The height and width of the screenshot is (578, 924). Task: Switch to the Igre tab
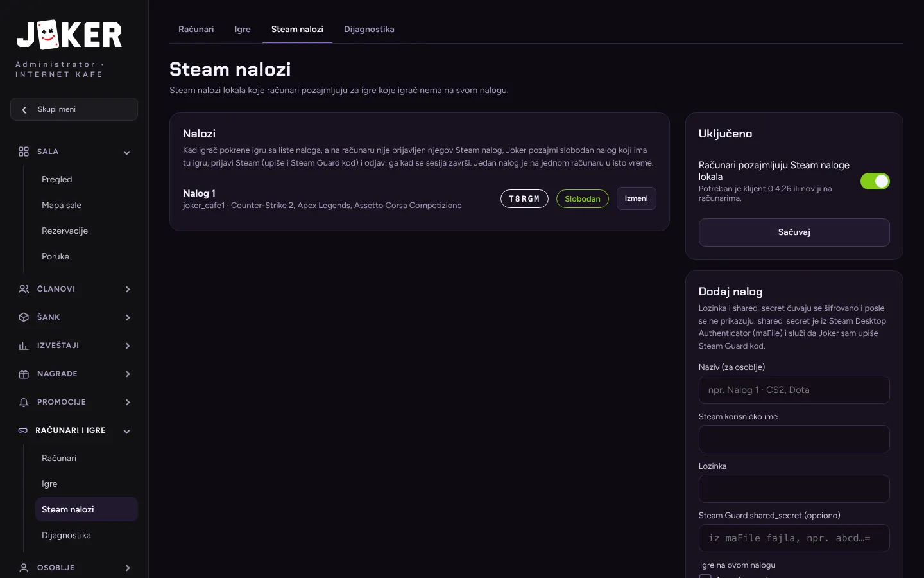click(x=243, y=30)
